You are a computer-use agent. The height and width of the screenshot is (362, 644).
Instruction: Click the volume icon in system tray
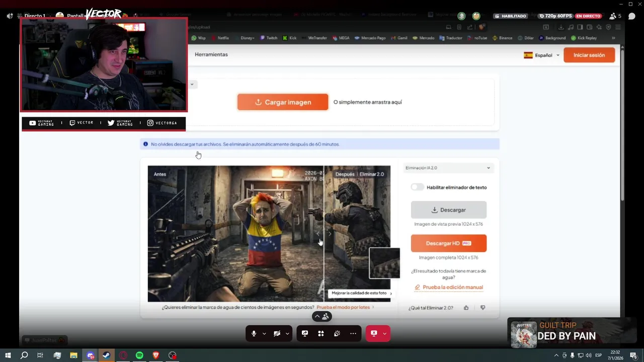coord(589,355)
